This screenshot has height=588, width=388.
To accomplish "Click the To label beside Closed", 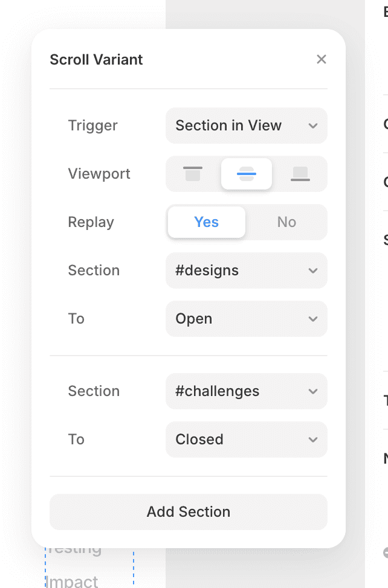I will pos(76,439).
